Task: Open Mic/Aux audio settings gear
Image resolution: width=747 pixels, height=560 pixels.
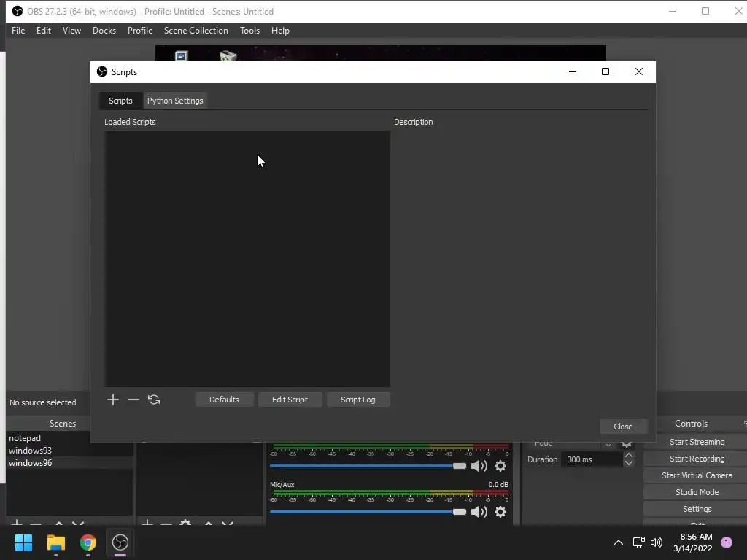Action: [x=500, y=512]
